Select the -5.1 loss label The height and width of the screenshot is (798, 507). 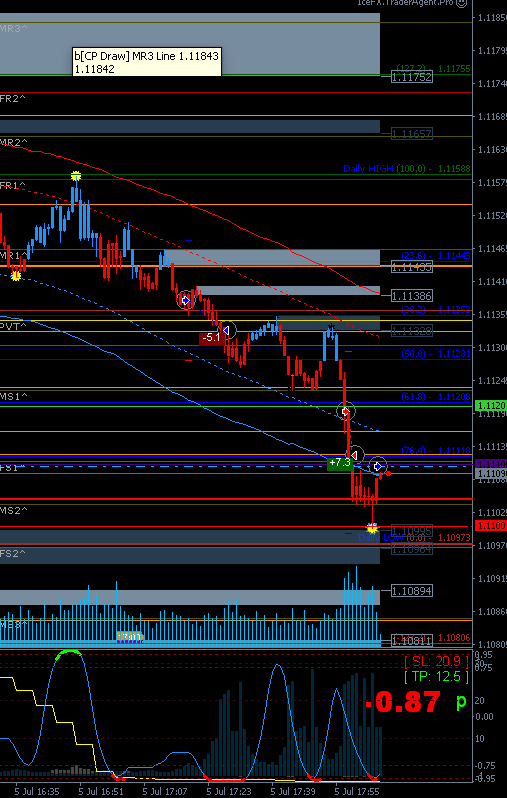click(x=211, y=337)
